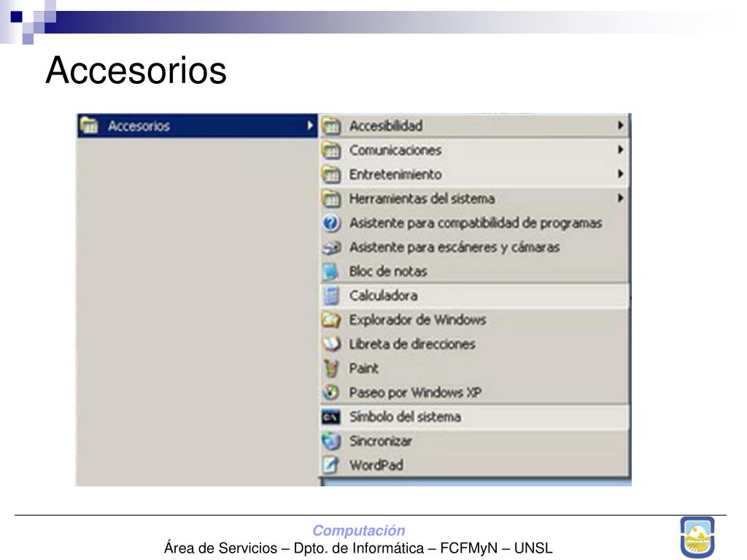747x560 pixels.
Task: Launch Asistente para escáneres y cámaras
Action: (x=474, y=247)
